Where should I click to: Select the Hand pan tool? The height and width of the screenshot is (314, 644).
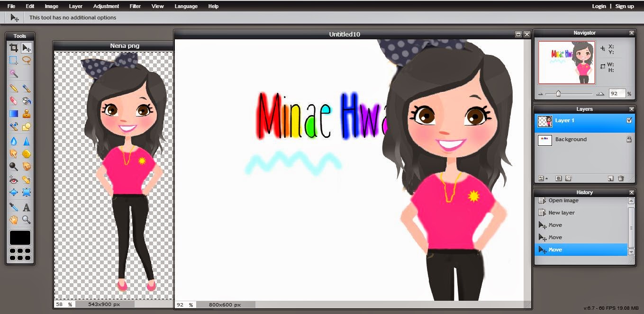pos(14,220)
